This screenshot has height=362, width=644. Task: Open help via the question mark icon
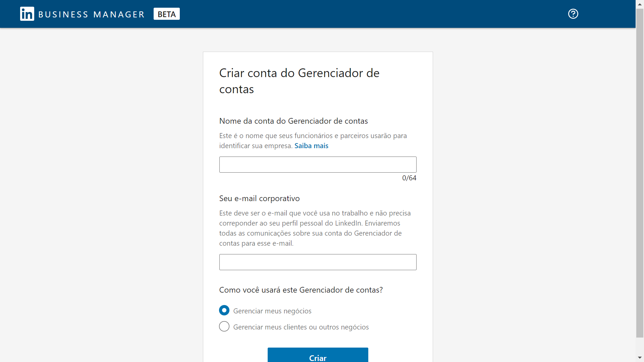point(573,14)
